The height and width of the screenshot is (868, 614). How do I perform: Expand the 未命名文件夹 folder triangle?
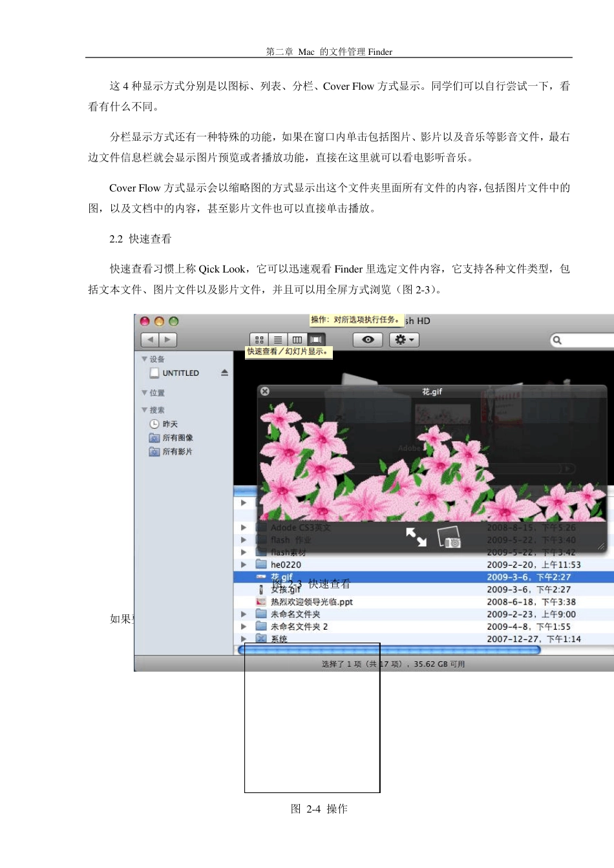(x=244, y=614)
